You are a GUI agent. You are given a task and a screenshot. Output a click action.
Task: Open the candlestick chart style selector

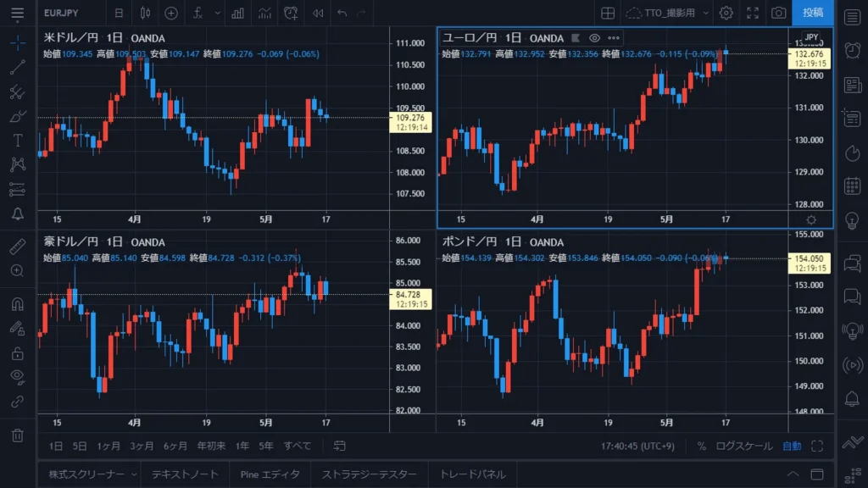145,13
